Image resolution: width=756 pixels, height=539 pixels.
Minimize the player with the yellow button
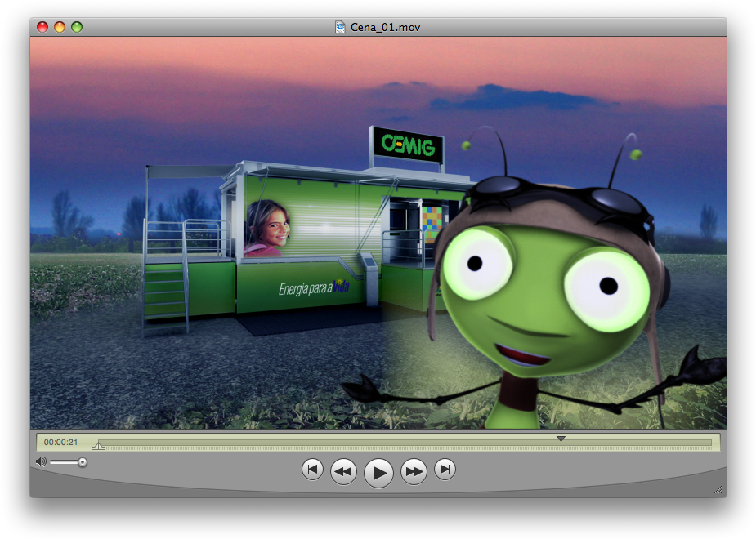pyautogui.click(x=60, y=27)
